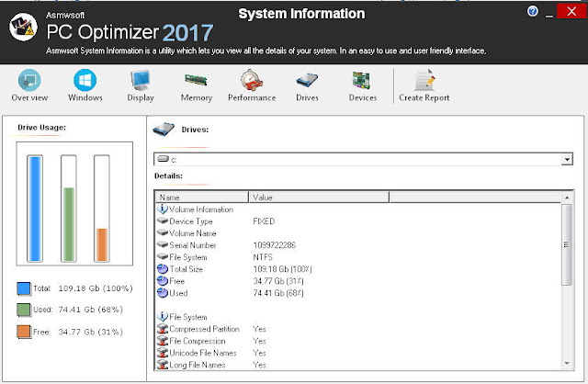Open help via the blue question mark
This screenshot has height=384, width=588.
point(533,11)
